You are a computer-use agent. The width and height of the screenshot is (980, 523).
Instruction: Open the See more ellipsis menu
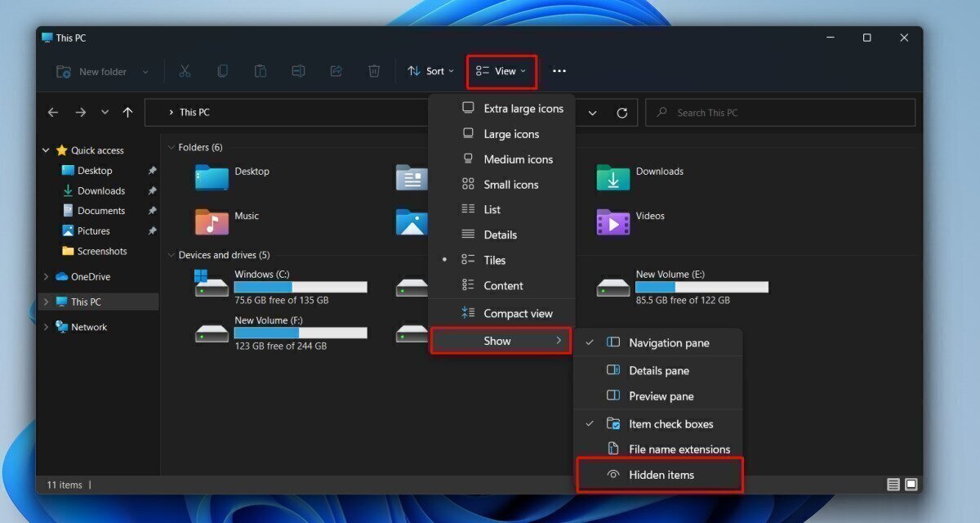pos(559,71)
